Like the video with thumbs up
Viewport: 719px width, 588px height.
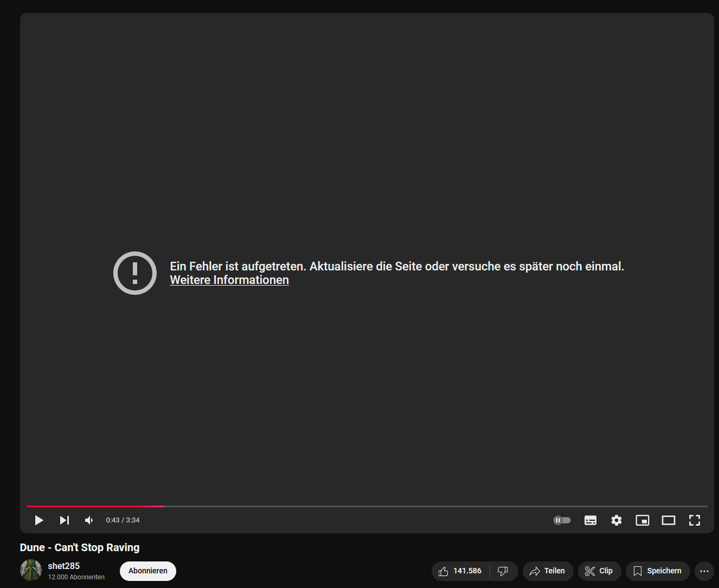pyautogui.click(x=460, y=571)
